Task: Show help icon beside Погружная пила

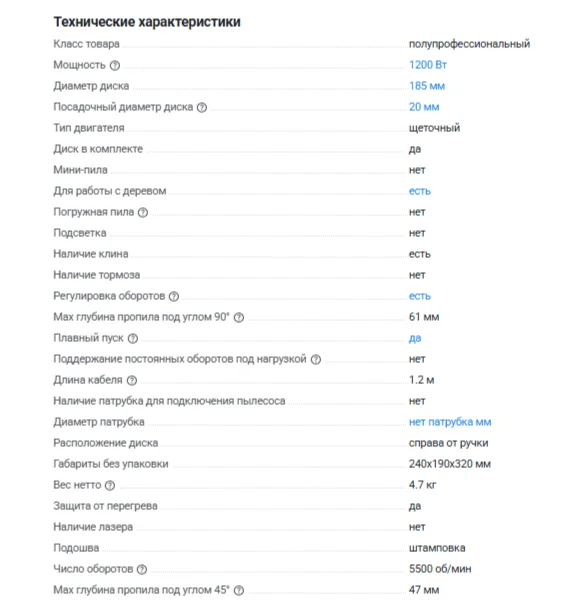Action: coord(143,213)
